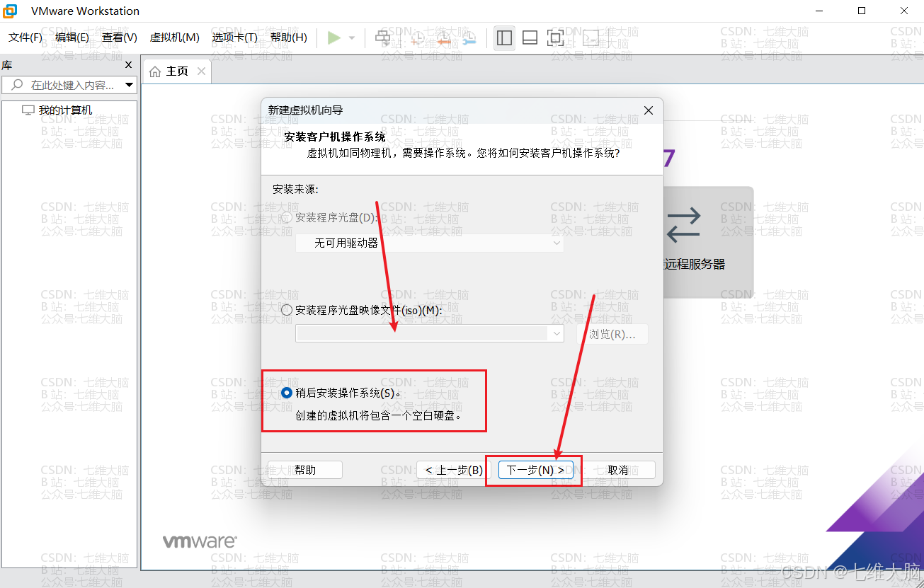
Task: Click the 我的计算机 monitor icon
Action: [x=28, y=110]
